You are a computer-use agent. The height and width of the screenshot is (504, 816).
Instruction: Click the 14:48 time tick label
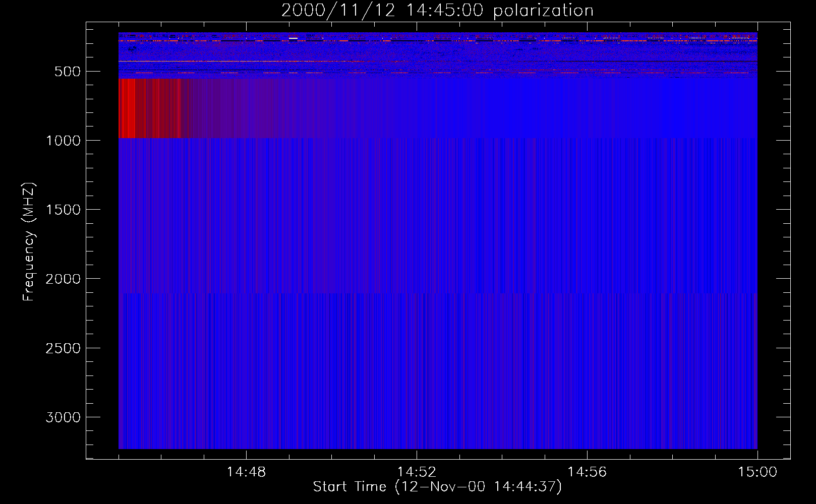pyautogui.click(x=246, y=472)
